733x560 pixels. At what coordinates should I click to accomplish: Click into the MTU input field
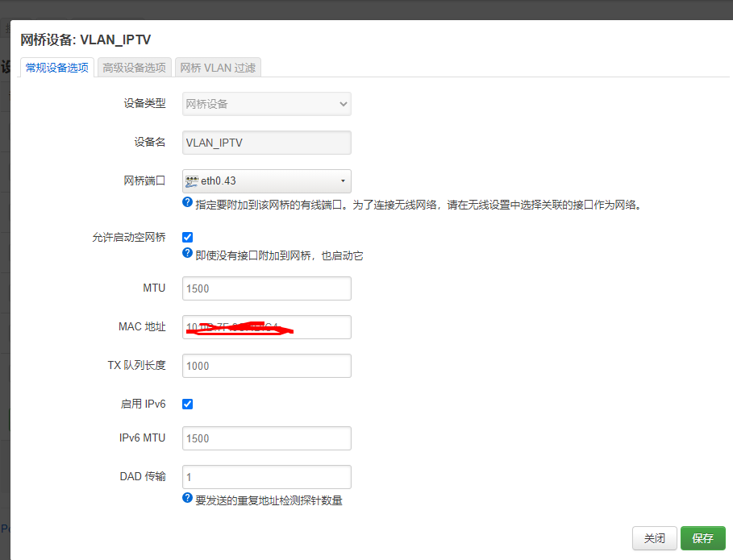pyautogui.click(x=266, y=288)
